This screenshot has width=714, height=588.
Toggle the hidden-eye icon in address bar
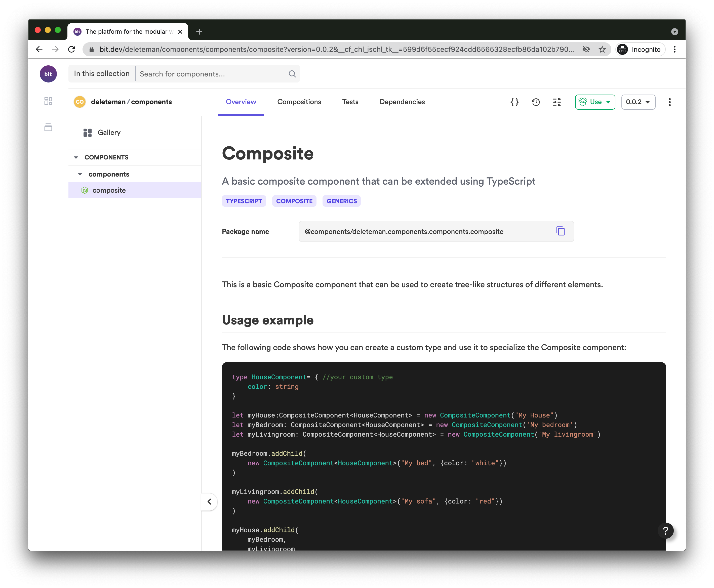pyautogui.click(x=586, y=49)
